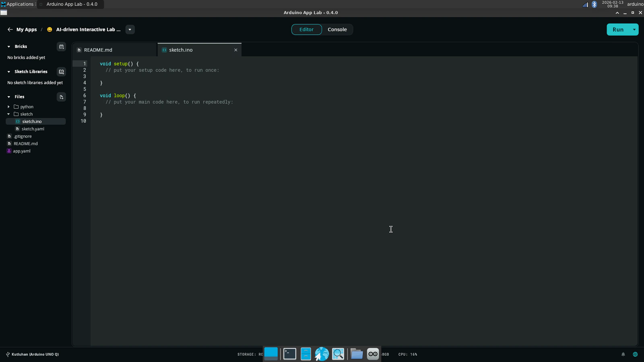Click the CPU: 16% status text
This screenshot has width=644, height=362.
[408, 354]
